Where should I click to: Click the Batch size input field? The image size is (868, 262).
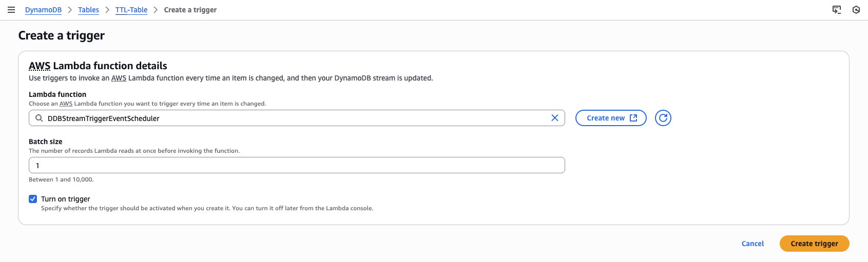pyautogui.click(x=297, y=165)
